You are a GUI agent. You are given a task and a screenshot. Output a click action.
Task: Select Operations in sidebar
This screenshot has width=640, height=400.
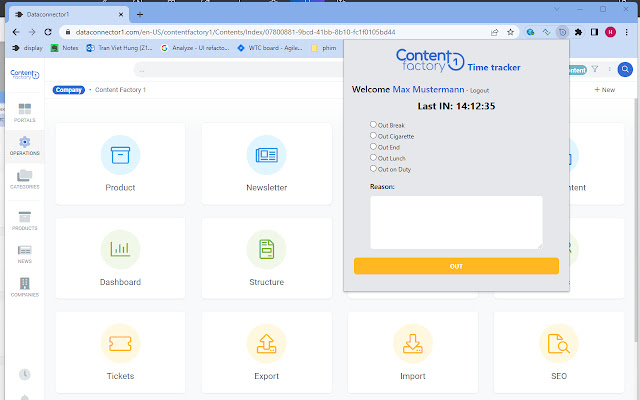[x=24, y=146]
